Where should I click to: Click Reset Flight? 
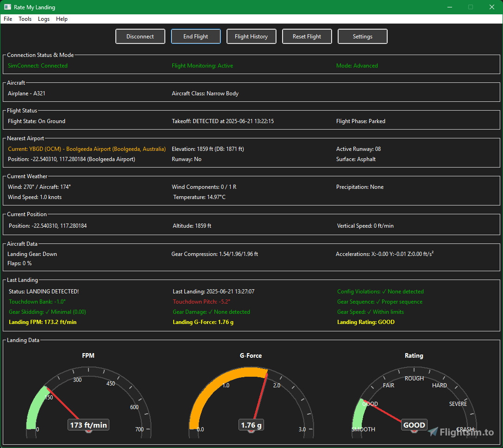pyautogui.click(x=307, y=36)
